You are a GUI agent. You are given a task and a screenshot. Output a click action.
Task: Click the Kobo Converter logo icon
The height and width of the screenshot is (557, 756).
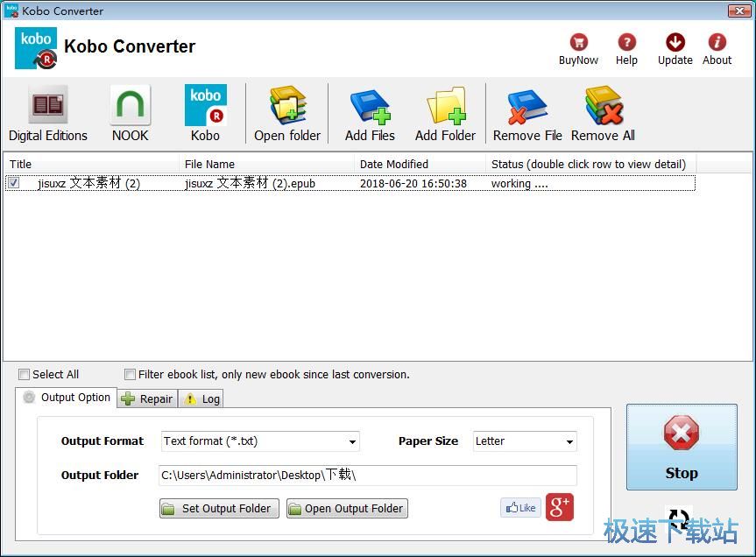click(x=36, y=47)
